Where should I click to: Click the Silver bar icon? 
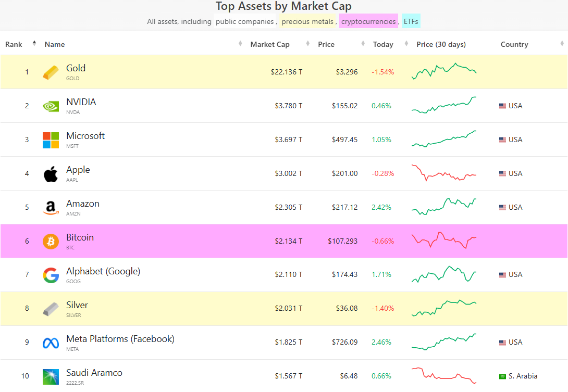51,309
